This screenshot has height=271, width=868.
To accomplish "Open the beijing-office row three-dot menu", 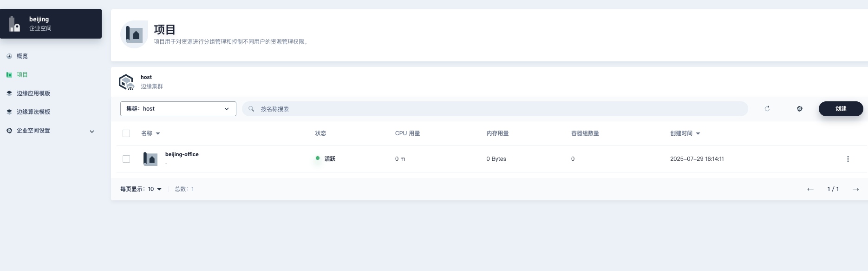I will tap(848, 159).
